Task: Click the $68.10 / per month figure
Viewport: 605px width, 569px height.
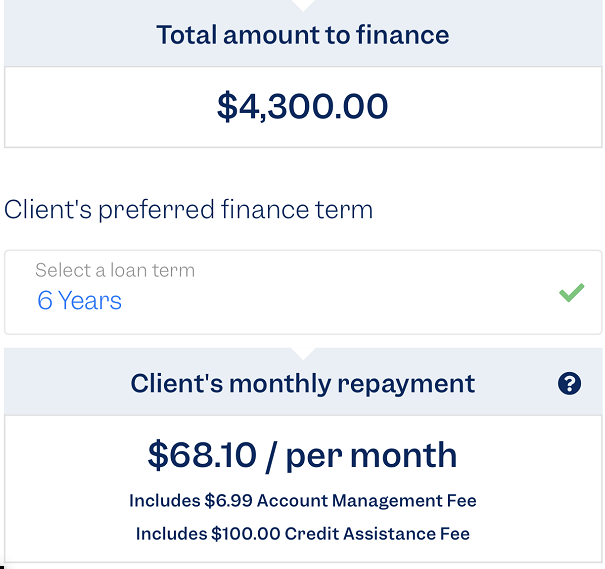Action: (x=303, y=456)
